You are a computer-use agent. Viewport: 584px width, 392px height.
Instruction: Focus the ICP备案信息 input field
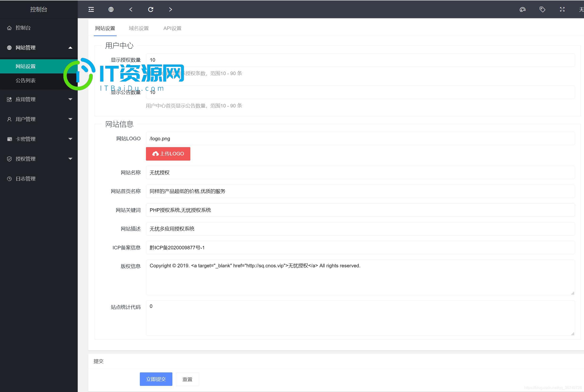tap(360, 247)
